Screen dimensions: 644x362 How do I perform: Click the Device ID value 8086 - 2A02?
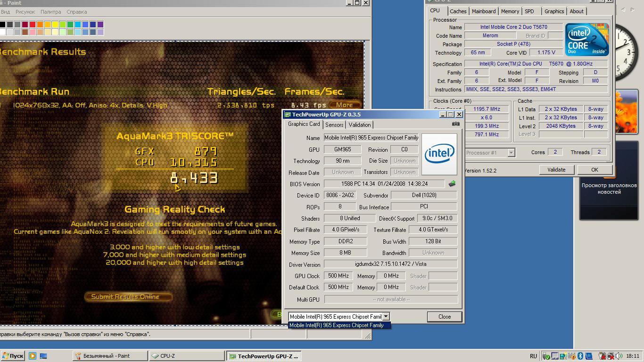(341, 195)
